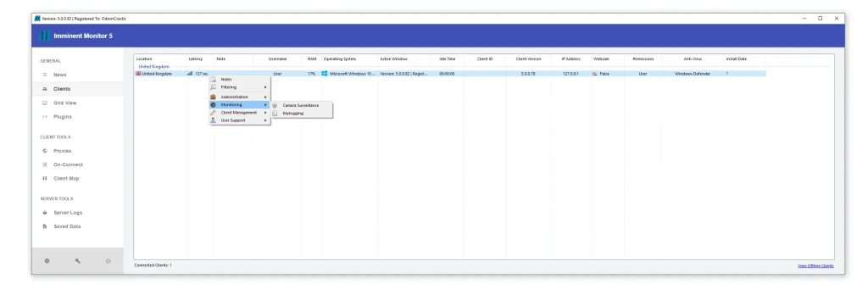The width and height of the screenshot is (868, 306).
Task: Open the Saved Data icon
Action: click(x=45, y=226)
